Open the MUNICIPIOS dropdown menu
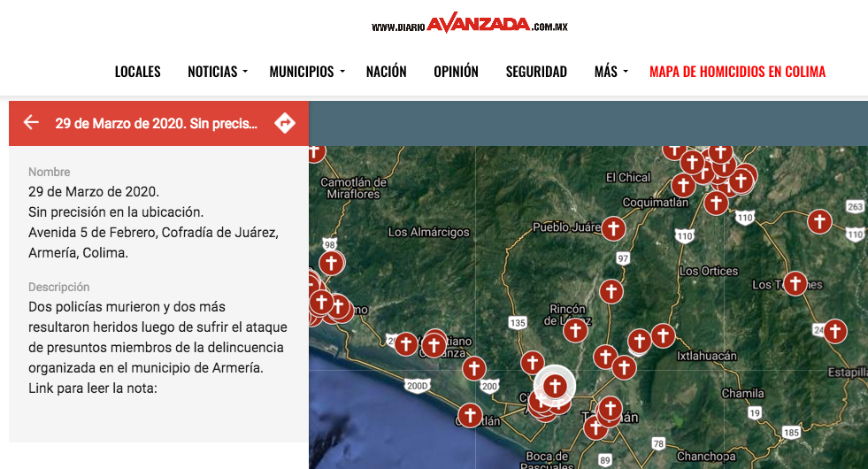The image size is (868, 469). pyautogui.click(x=306, y=72)
